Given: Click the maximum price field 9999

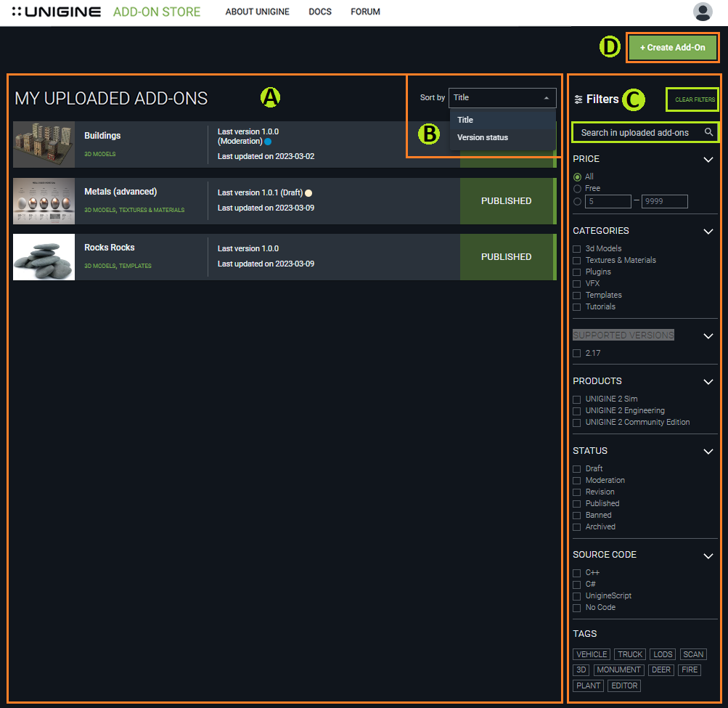Looking at the screenshot, I should (664, 202).
